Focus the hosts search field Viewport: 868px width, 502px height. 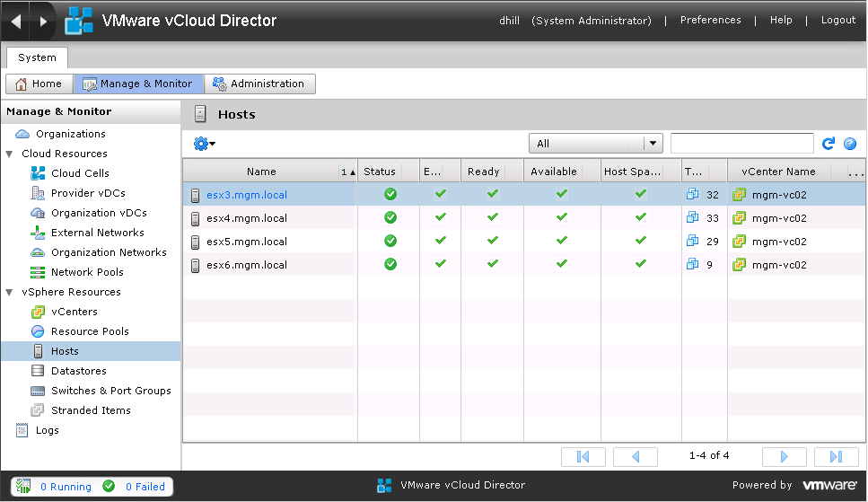tap(741, 144)
